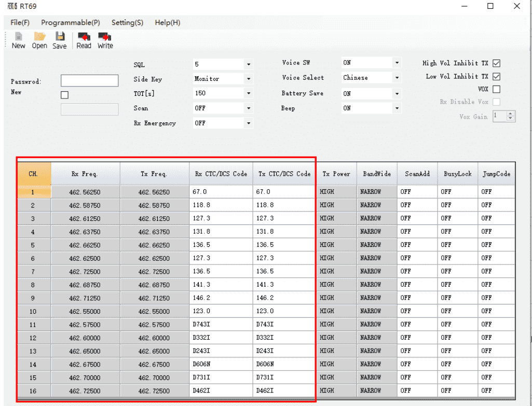The height and width of the screenshot is (406, 532).
Task: Enable the VOX checkbox
Action: [496, 89]
